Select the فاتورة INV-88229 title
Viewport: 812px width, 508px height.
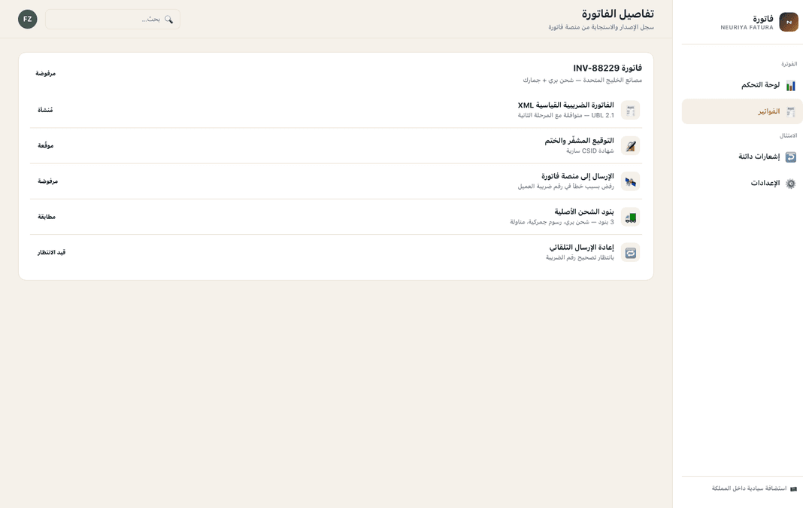tap(607, 68)
